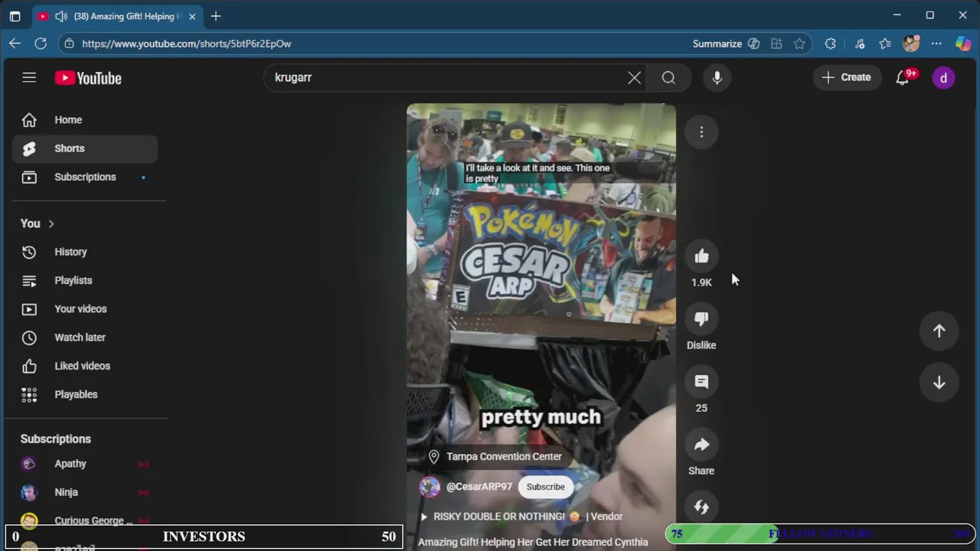Select the Amazing Gift YouTube tab
This screenshot has height=551, width=980.
pyautogui.click(x=116, y=16)
